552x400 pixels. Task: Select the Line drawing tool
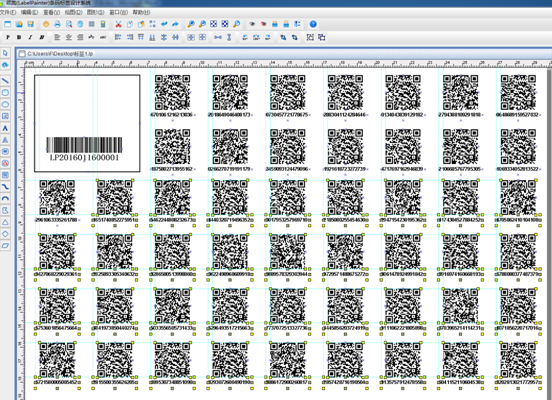coord(5,81)
